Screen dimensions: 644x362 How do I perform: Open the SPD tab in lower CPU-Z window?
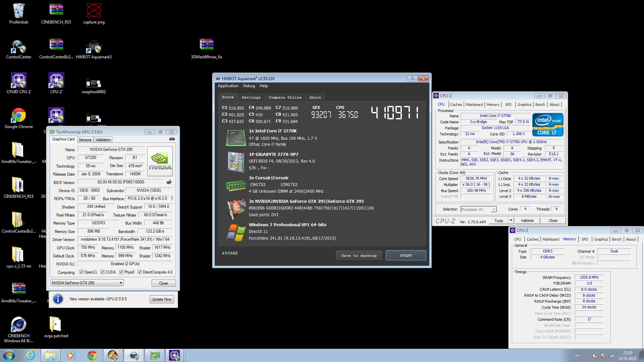tap(585, 239)
